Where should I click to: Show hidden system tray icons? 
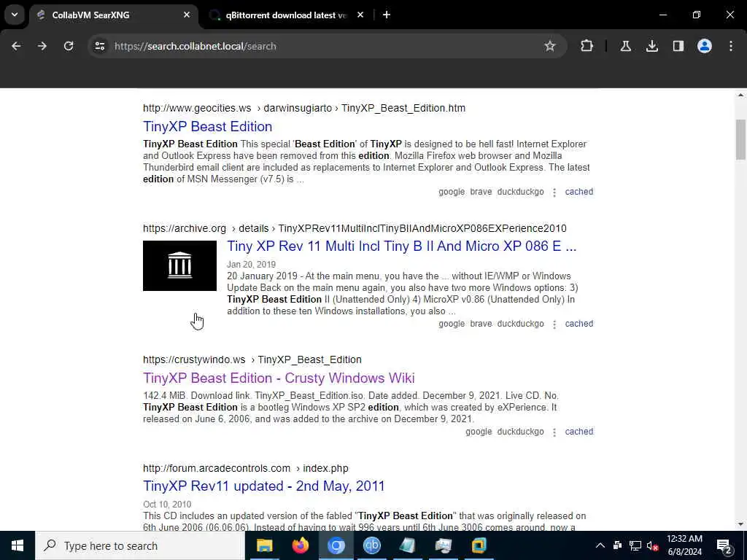click(600, 545)
